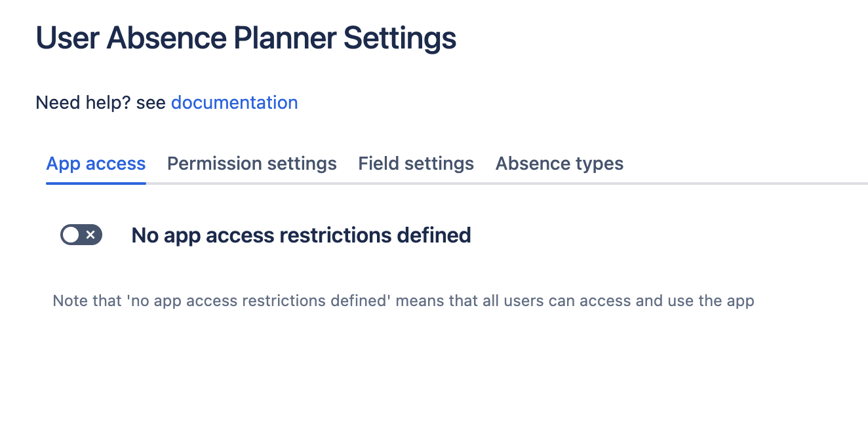
Task: Switch to the App access tab
Action: tap(96, 163)
